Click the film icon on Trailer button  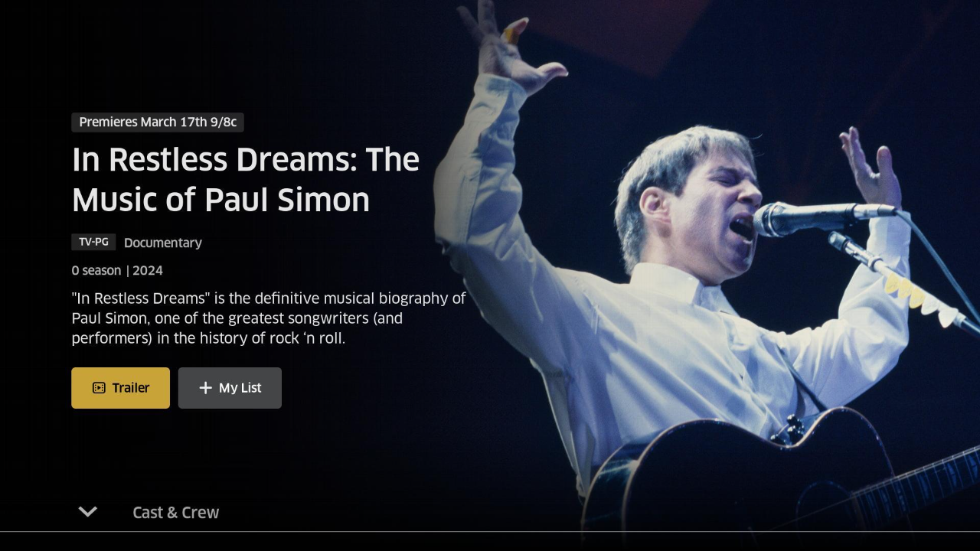coord(99,388)
